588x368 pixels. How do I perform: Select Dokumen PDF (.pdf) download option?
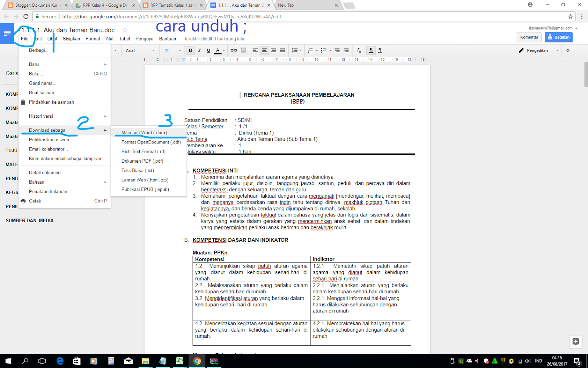pos(149,161)
